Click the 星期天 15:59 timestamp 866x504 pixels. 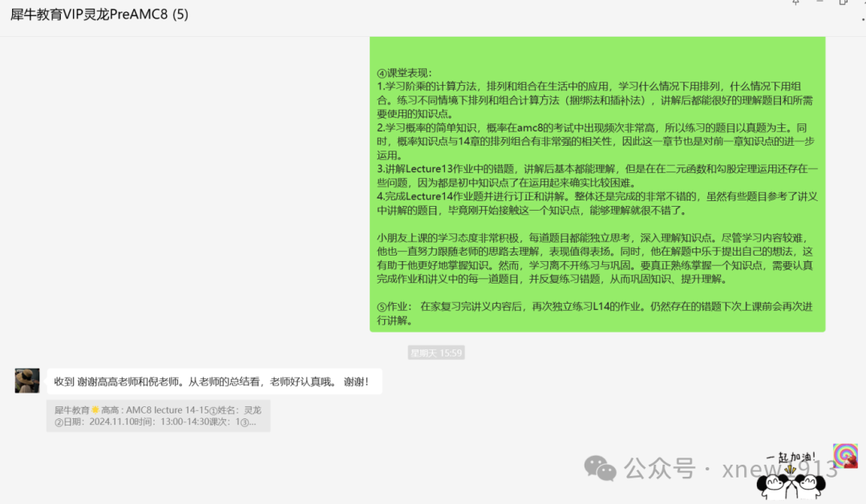[x=436, y=353]
